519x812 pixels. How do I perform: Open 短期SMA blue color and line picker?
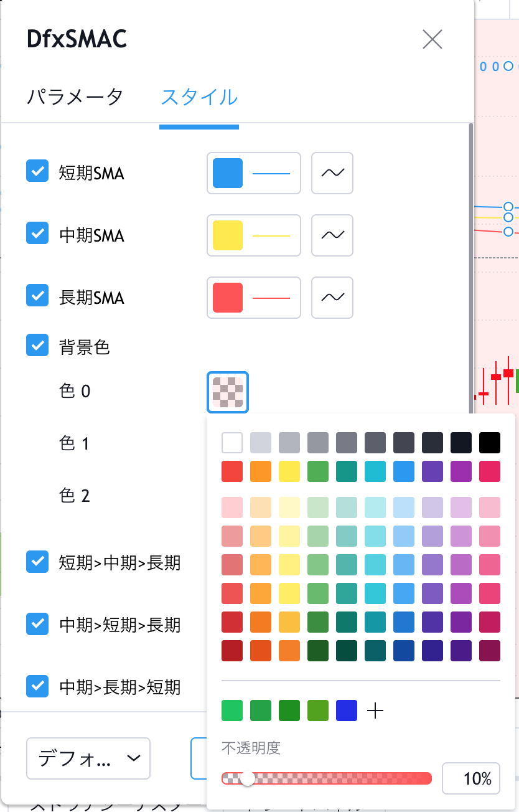pos(254,173)
